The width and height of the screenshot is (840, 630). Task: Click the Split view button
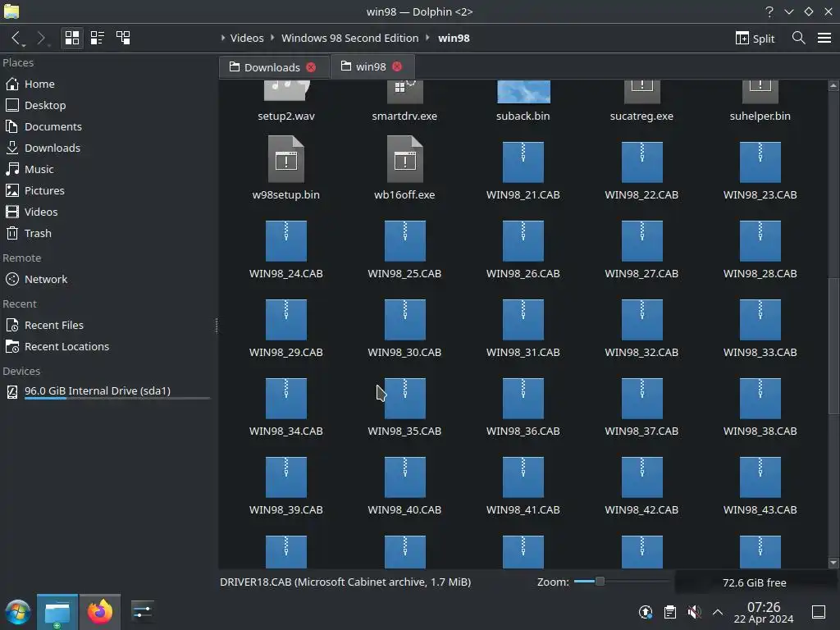[x=755, y=38]
